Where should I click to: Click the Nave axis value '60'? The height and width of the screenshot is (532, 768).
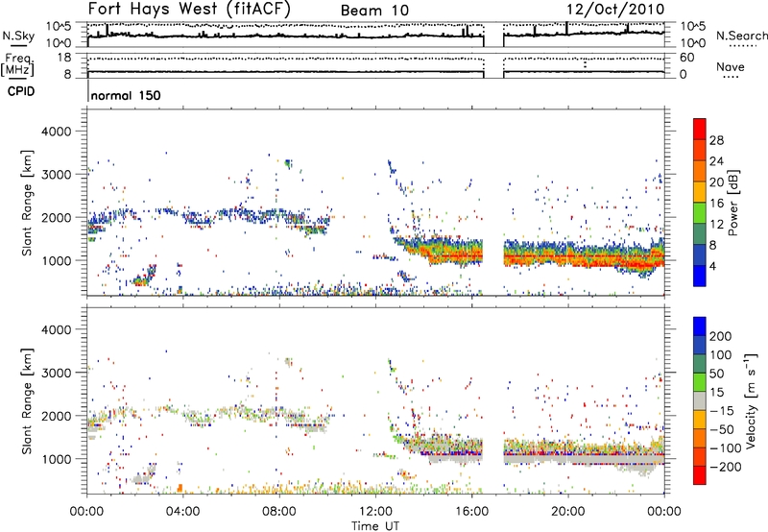tap(686, 58)
